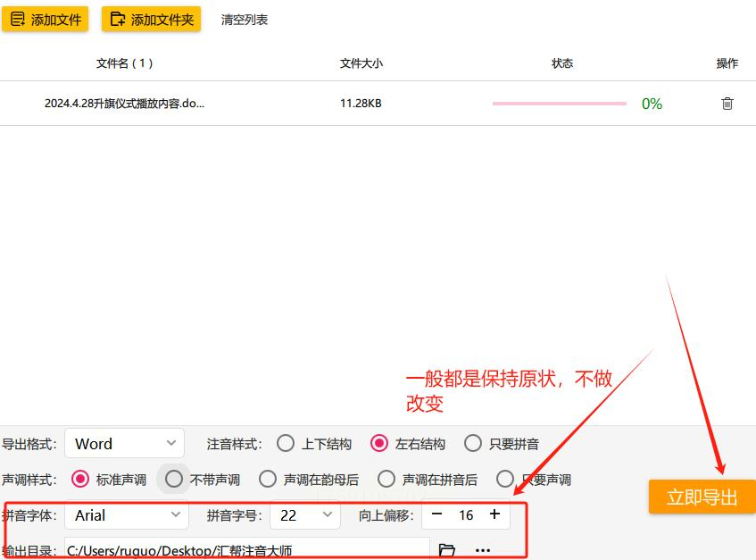Select the 2024.4.28升旗仪式 file row

coord(378,104)
